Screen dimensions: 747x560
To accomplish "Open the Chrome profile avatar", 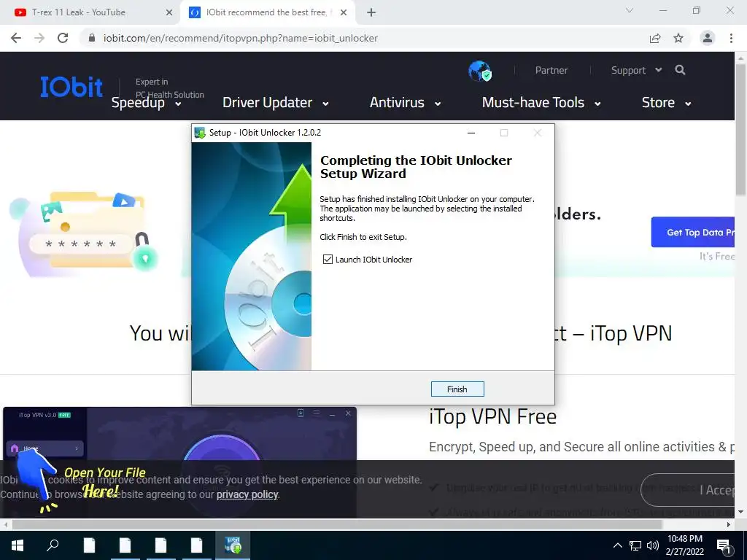I will 708,38.
